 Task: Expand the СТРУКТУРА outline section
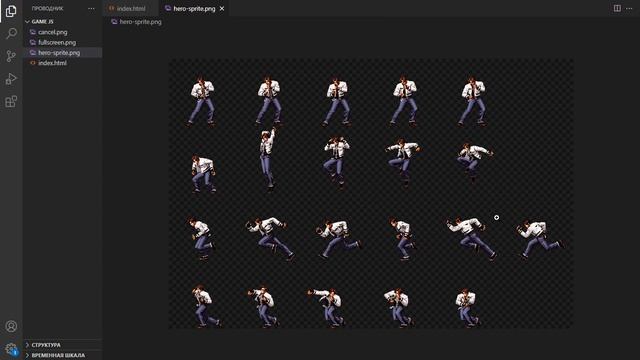click(x=62, y=345)
